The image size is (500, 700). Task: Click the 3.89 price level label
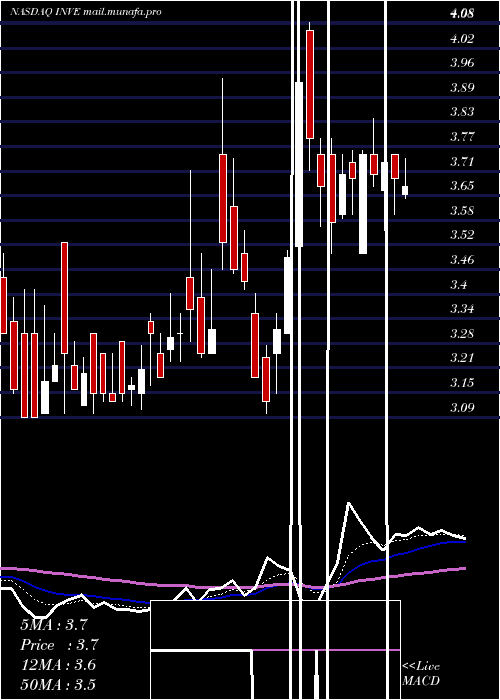tap(462, 88)
